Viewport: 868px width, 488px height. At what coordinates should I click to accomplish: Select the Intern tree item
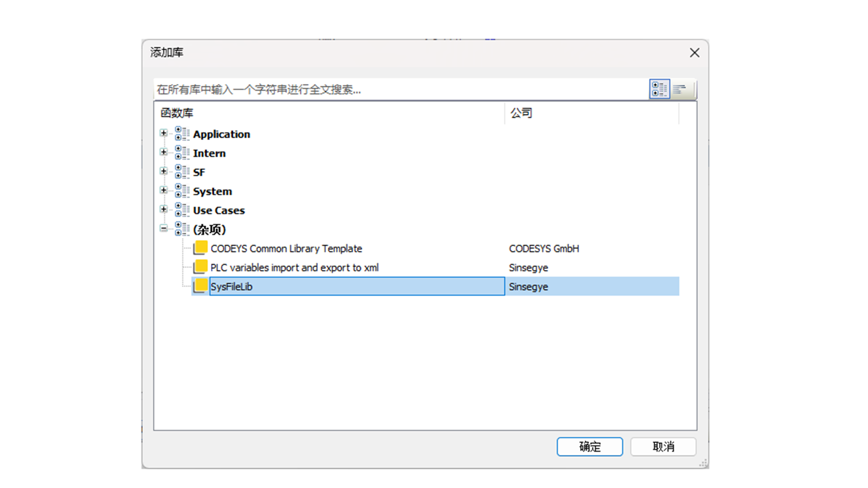point(209,153)
